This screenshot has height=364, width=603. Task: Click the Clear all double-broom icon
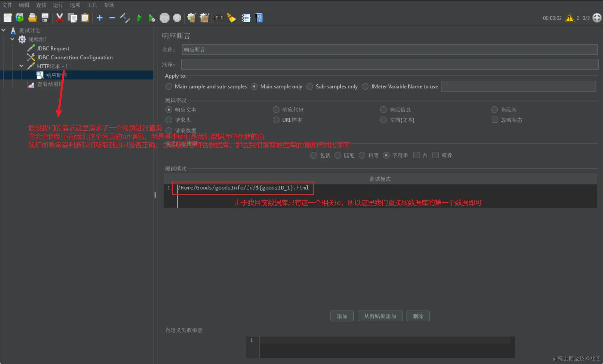pos(204,18)
